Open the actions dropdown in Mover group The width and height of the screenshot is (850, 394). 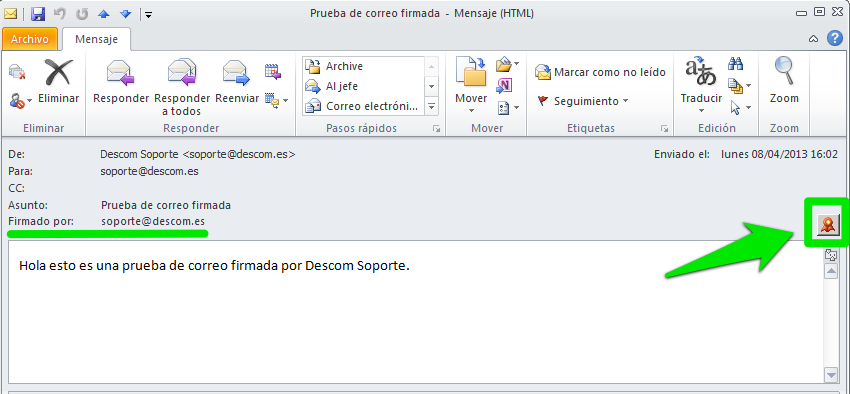coord(508,107)
